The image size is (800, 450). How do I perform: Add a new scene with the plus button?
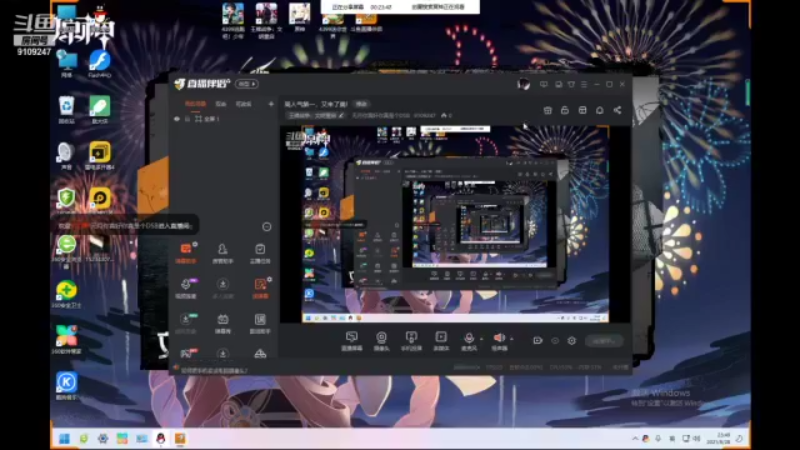(271, 104)
